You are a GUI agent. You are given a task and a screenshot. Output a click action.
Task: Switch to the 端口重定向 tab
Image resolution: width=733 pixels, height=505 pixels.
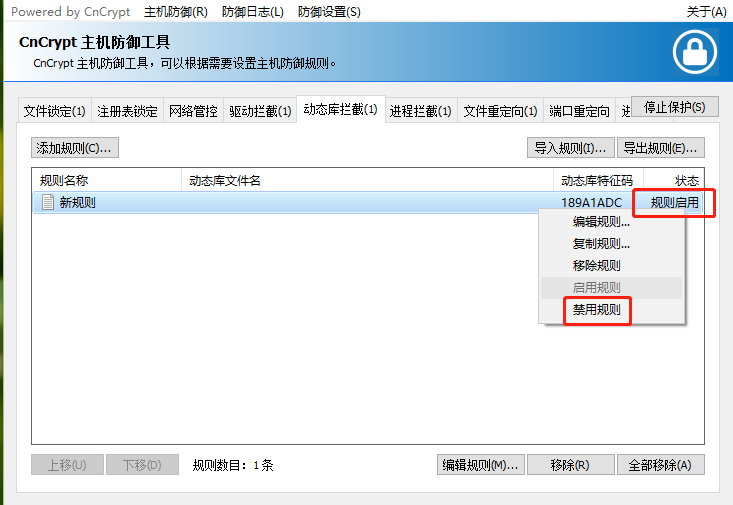[579, 111]
